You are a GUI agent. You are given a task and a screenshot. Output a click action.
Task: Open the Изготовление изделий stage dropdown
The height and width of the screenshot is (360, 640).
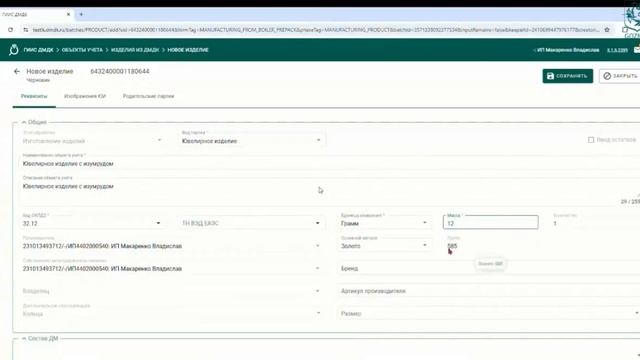[93, 140]
